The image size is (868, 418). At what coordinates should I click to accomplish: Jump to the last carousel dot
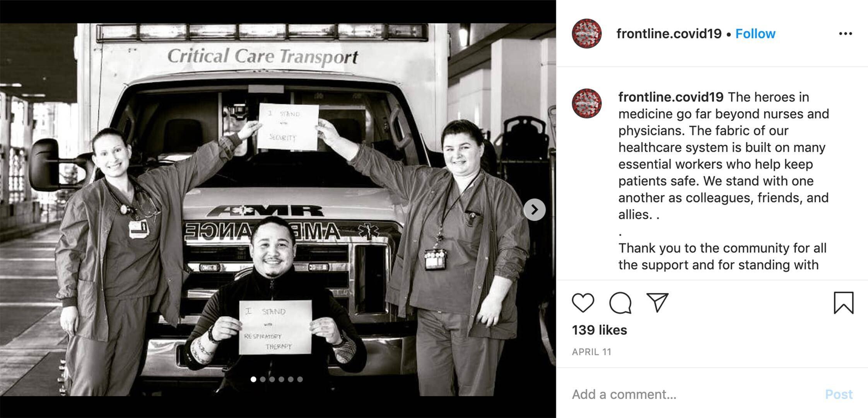(x=300, y=379)
